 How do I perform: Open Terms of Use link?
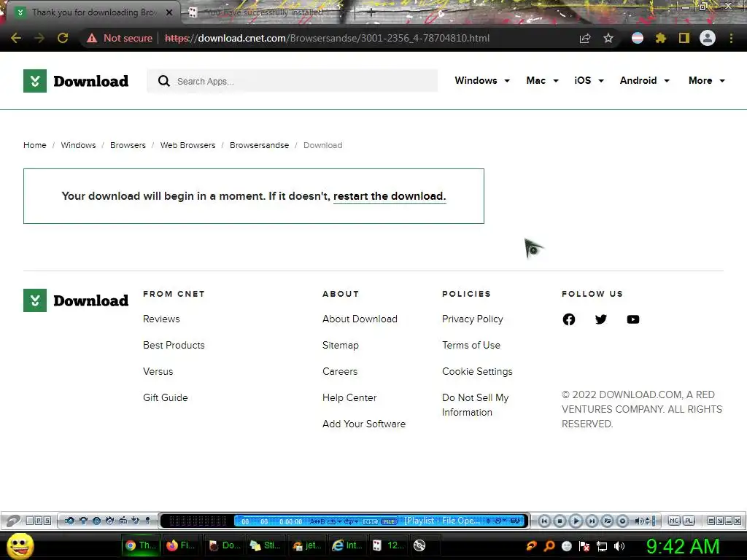471,345
